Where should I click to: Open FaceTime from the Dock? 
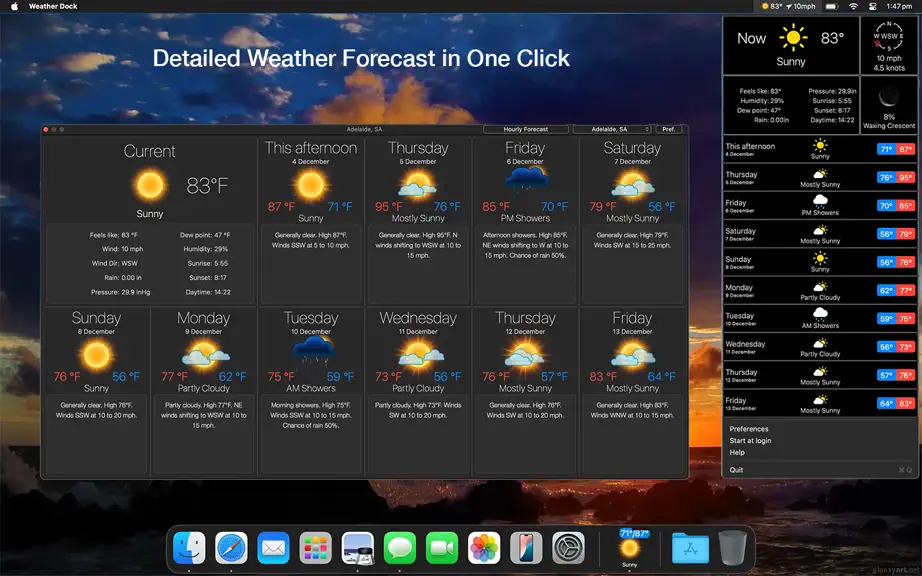442,548
